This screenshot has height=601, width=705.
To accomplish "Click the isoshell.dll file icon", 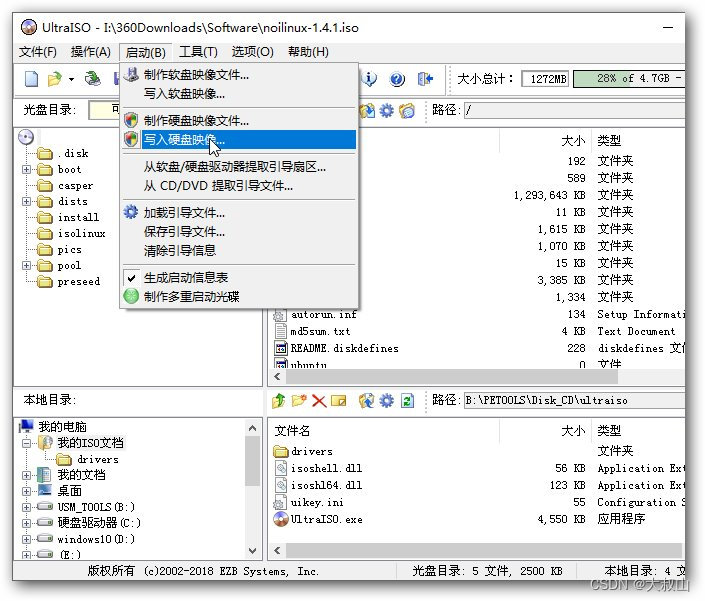I will coord(281,468).
